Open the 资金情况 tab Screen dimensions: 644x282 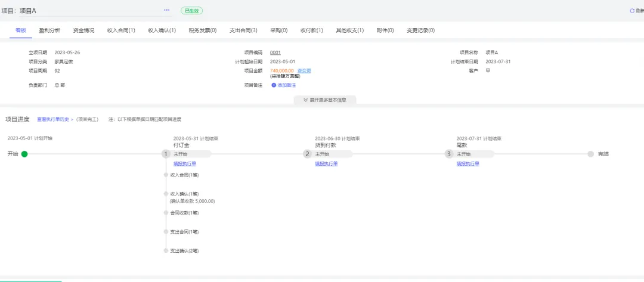(x=83, y=30)
